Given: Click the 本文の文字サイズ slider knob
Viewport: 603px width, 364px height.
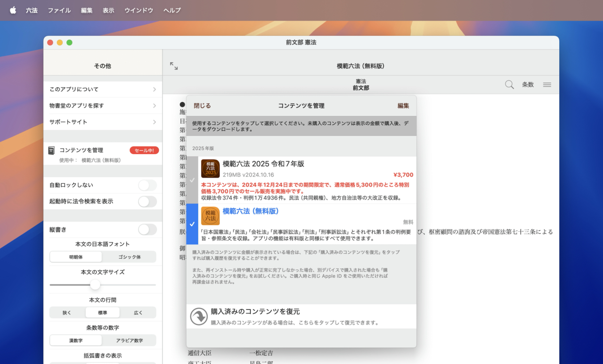Looking at the screenshot, I should 95,285.
